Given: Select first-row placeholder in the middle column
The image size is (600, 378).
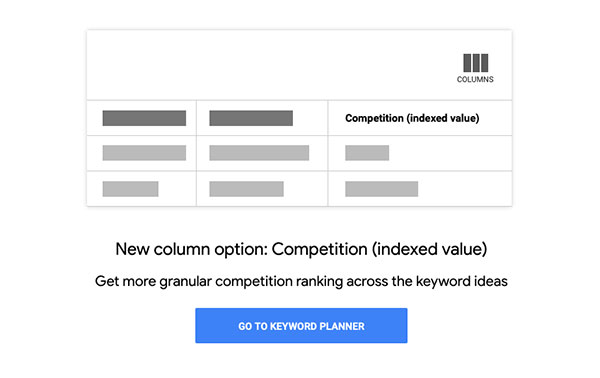Looking at the screenshot, I should click(x=259, y=153).
